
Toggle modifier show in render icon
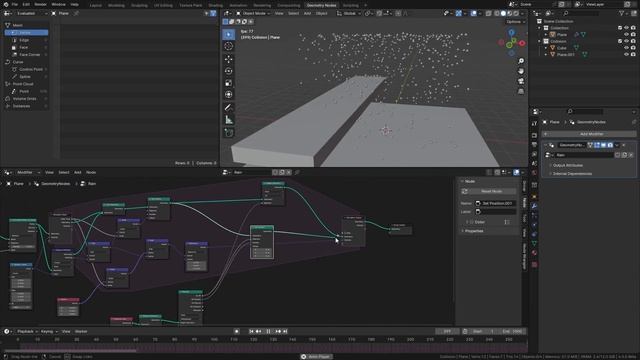(x=610, y=145)
